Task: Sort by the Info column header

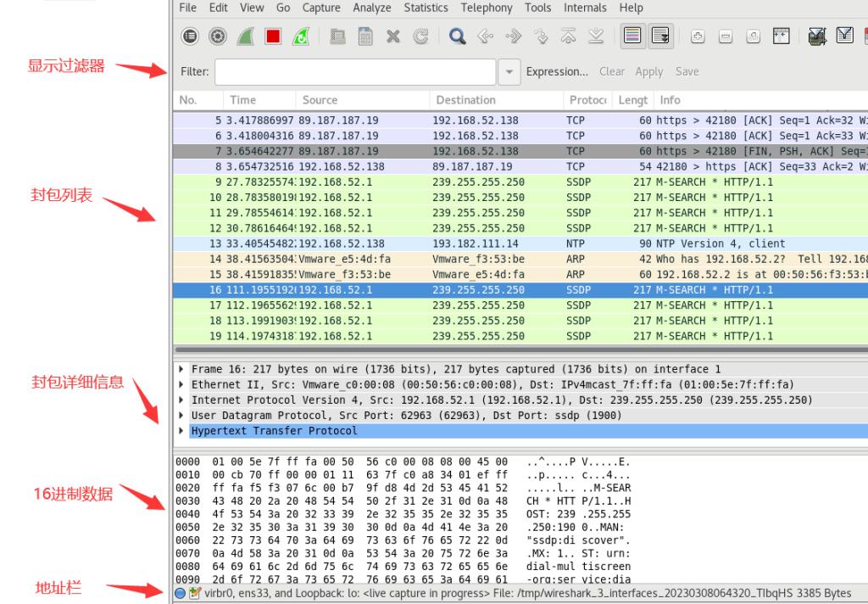Action: [761, 100]
